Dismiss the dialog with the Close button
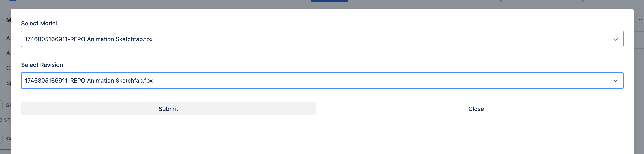This screenshot has width=644, height=154. tap(476, 109)
